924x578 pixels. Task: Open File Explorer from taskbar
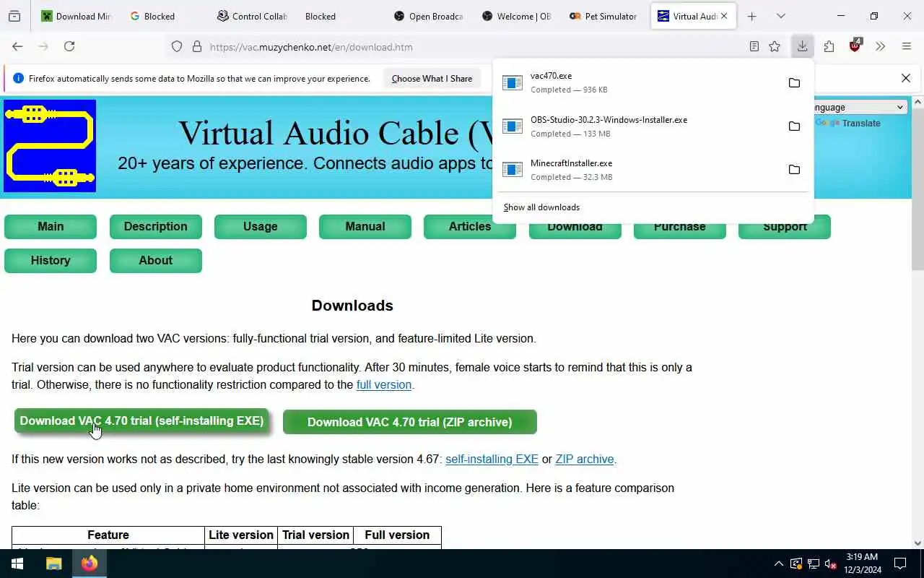click(x=53, y=564)
